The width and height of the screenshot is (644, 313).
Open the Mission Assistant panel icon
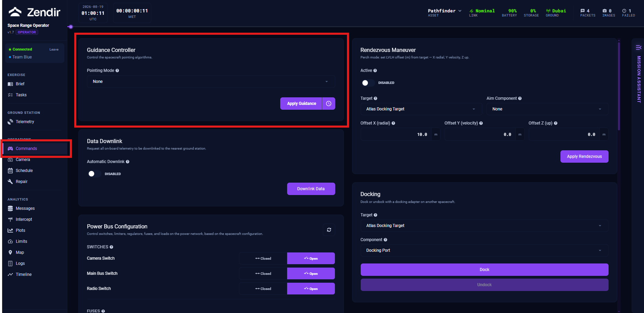click(x=638, y=47)
